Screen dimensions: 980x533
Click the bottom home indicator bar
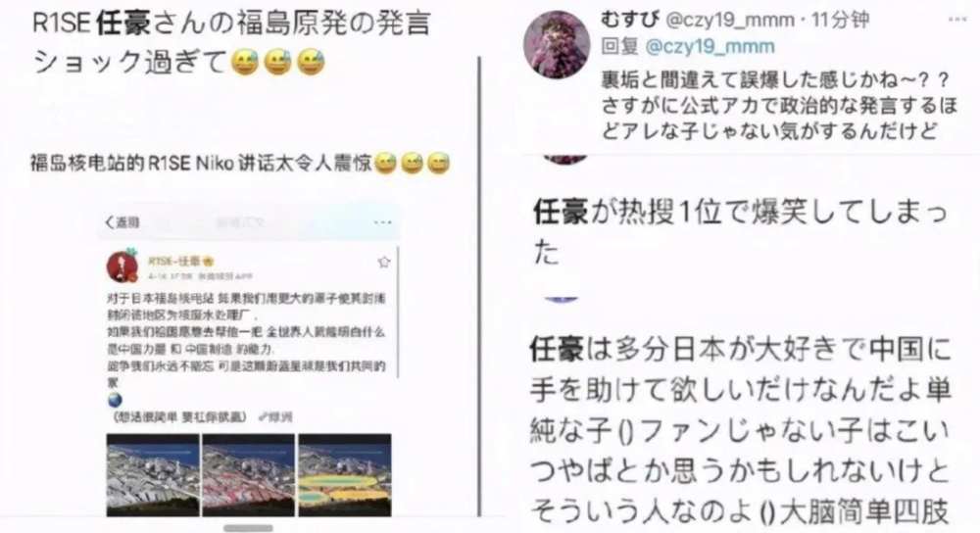click(248, 528)
